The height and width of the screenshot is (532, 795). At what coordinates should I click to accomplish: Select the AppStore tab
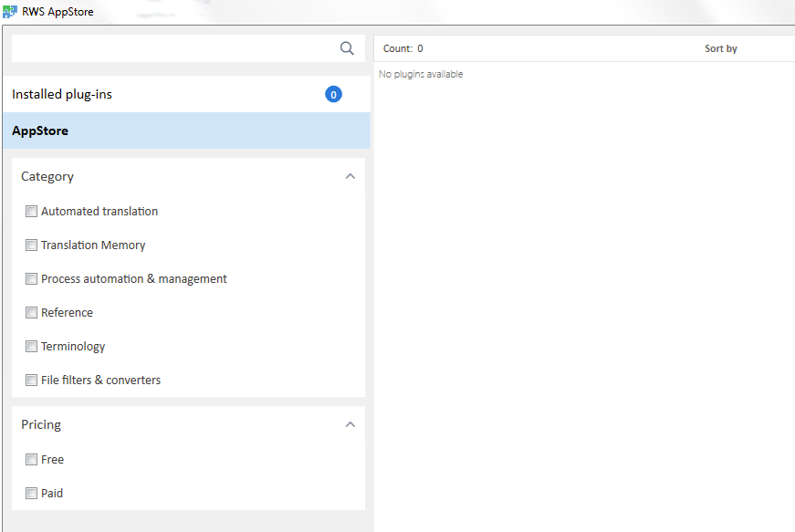click(186, 130)
